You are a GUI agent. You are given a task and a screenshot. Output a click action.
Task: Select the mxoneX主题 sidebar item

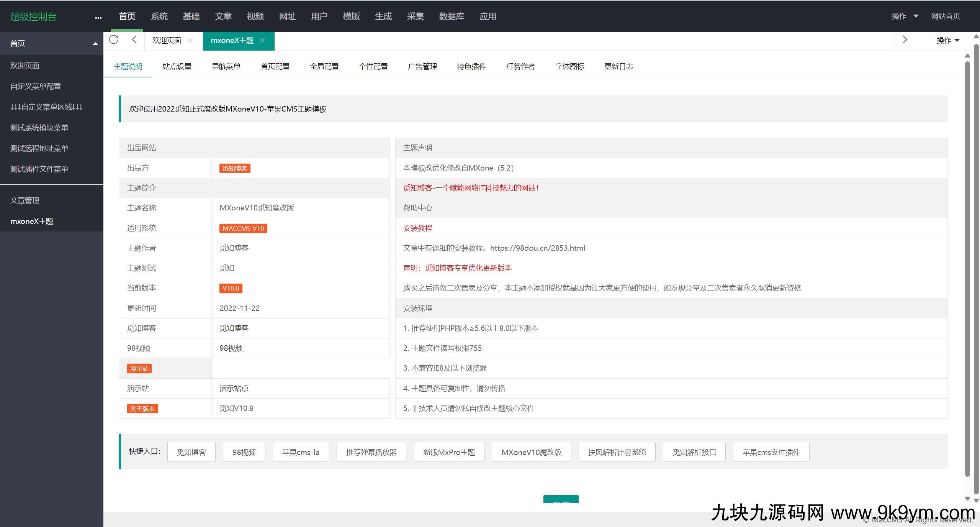pos(32,221)
